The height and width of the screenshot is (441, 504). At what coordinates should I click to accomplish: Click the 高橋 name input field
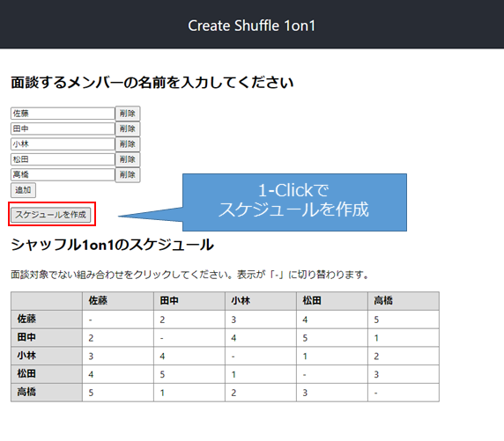pyautogui.click(x=63, y=175)
